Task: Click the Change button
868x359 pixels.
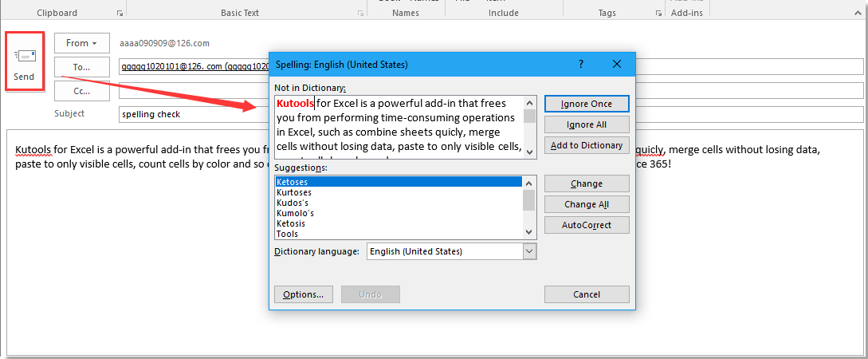Action: click(x=587, y=184)
